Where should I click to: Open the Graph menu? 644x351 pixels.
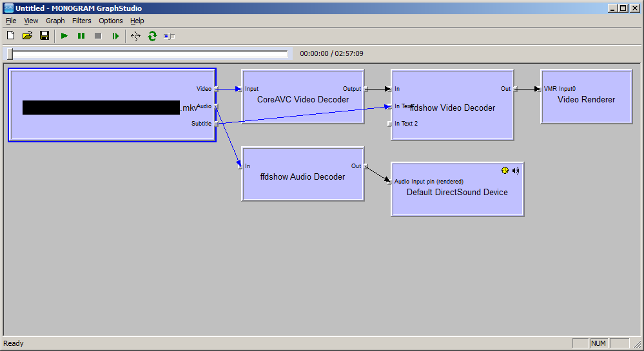point(55,21)
